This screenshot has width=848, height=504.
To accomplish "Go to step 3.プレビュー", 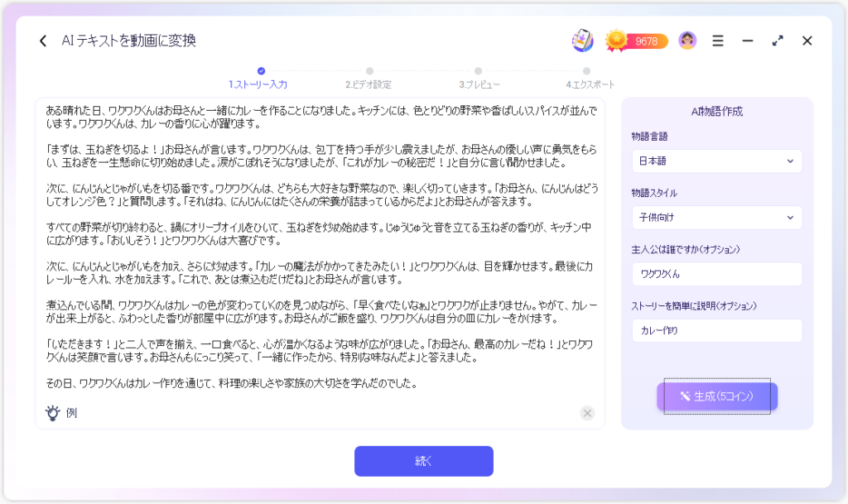I will click(x=479, y=84).
